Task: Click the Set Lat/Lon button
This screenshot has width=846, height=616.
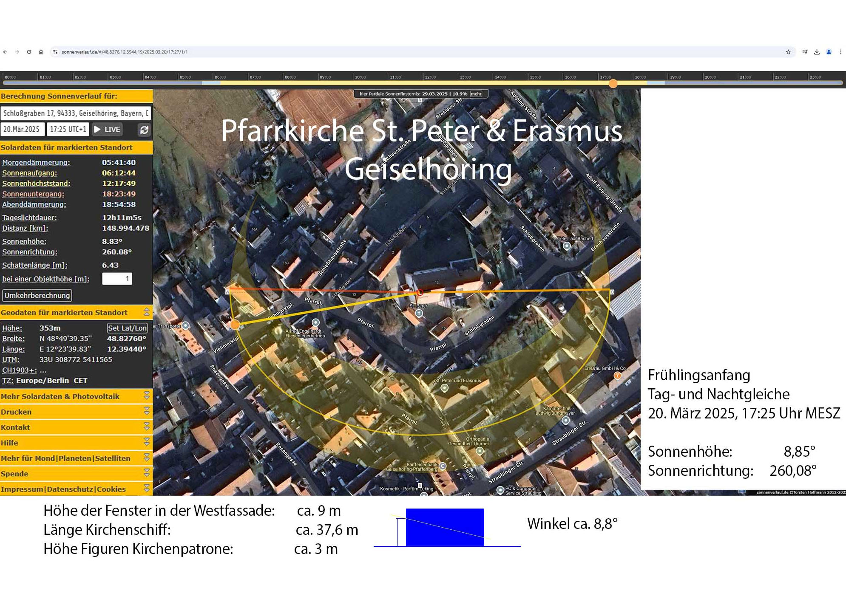Action: pyautogui.click(x=127, y=328)
